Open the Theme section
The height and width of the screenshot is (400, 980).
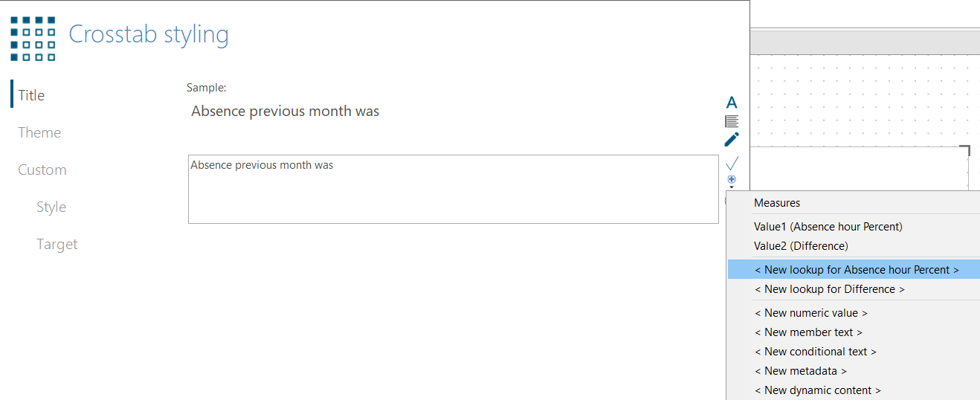tap(39, 132)
